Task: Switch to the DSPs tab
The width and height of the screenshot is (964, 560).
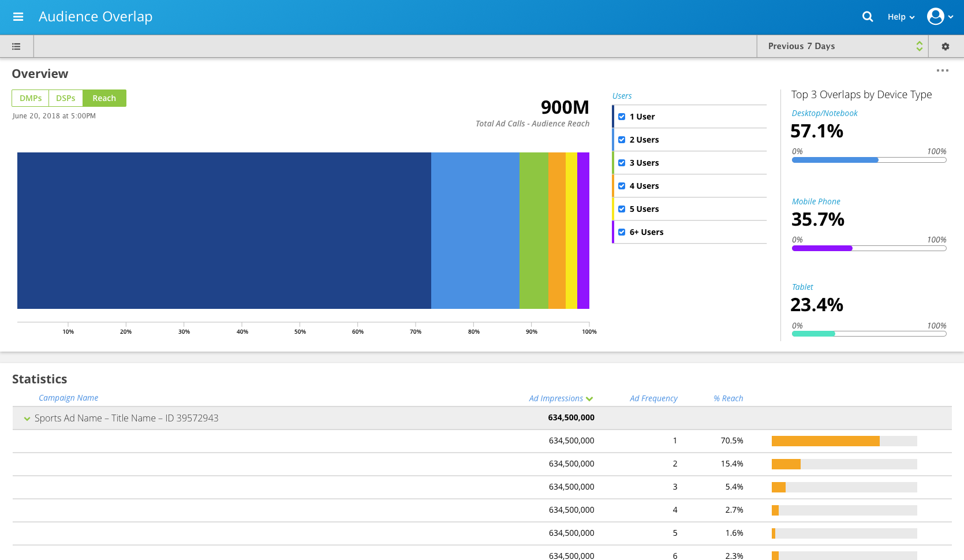Action: tap(66, 98)
